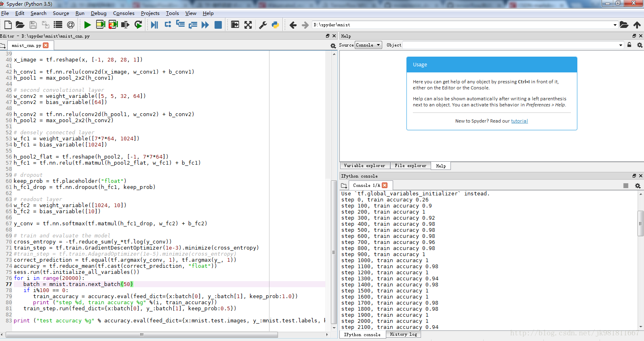Image resolution: width=644 pixels, height=341 pixels.
Task: Browse editor tabs folder icon
Action: click(3, 46)
